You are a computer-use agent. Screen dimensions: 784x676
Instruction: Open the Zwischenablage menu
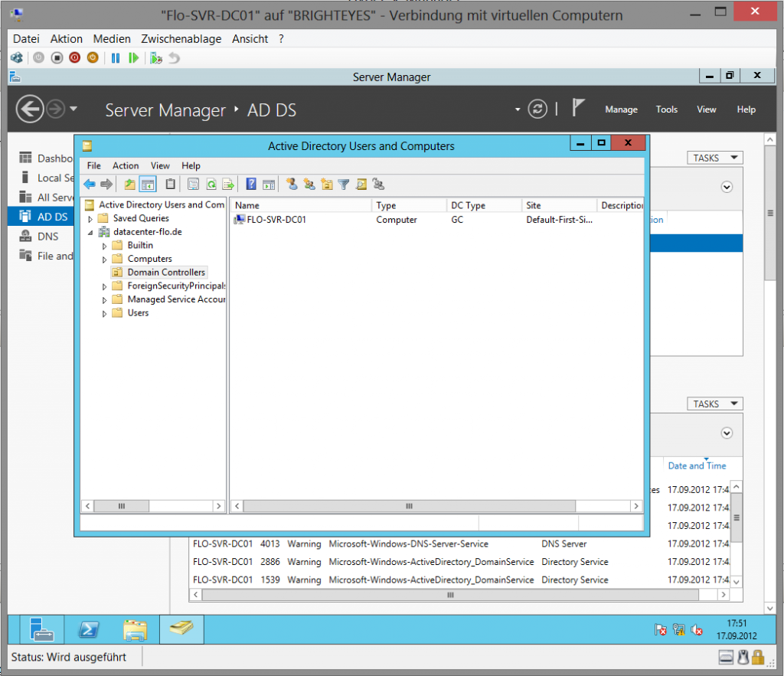181,38
